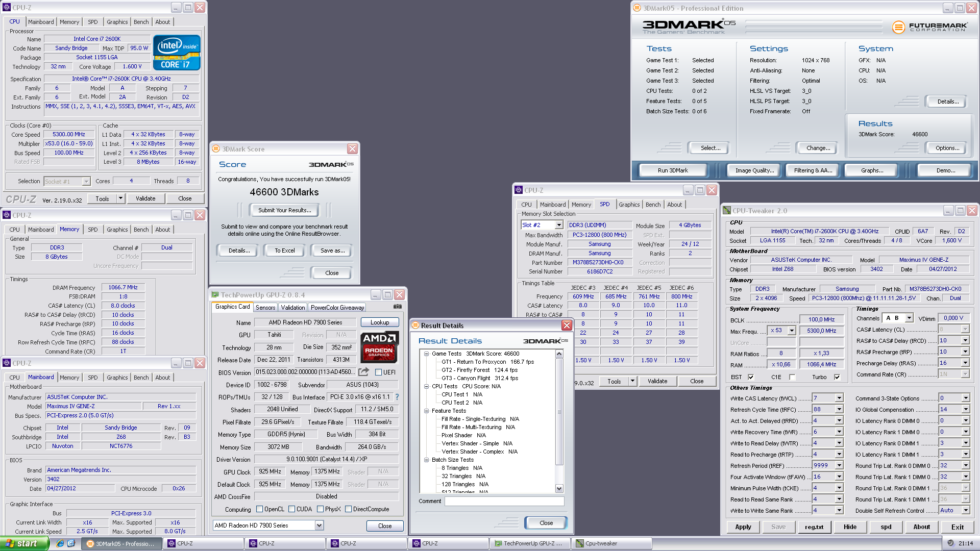Click the AMD Radeon Graphics logo
The image size is (980, 551).
pyautogui.click(x=379, y=346)
